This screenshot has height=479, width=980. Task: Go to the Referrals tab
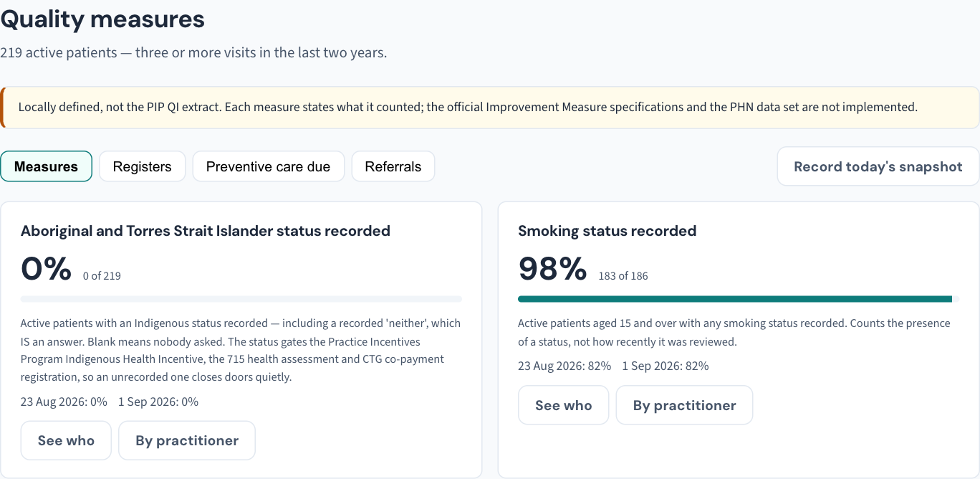click(393, 166)
